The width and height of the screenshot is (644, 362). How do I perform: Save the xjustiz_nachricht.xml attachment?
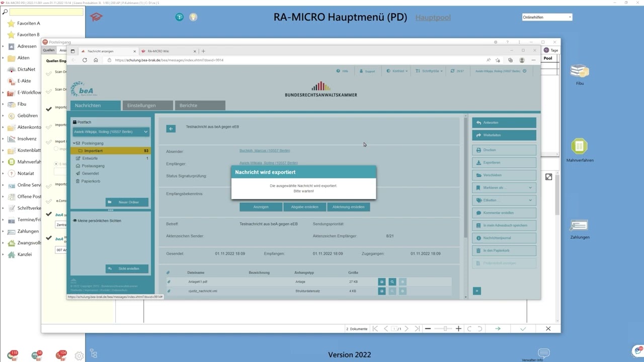point(382,291)
